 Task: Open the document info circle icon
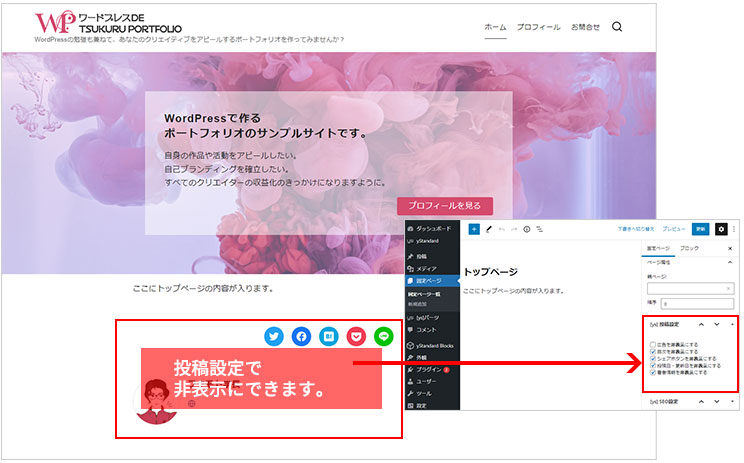pyautogui.click(x=527, y=229)
